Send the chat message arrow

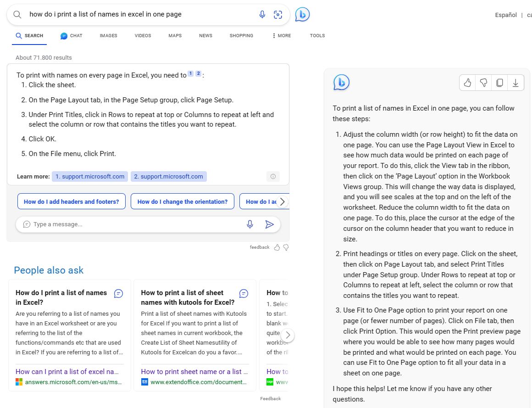[269, 224]
